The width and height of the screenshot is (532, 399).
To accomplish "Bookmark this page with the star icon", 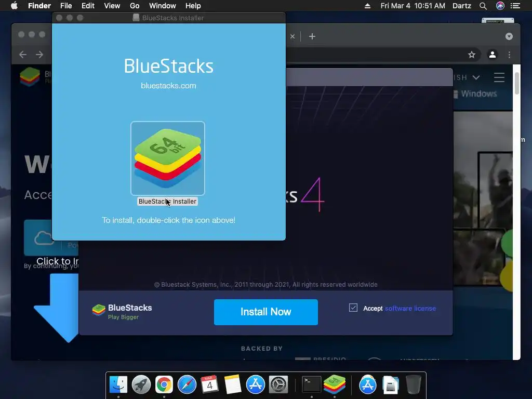I will point(472,55).
